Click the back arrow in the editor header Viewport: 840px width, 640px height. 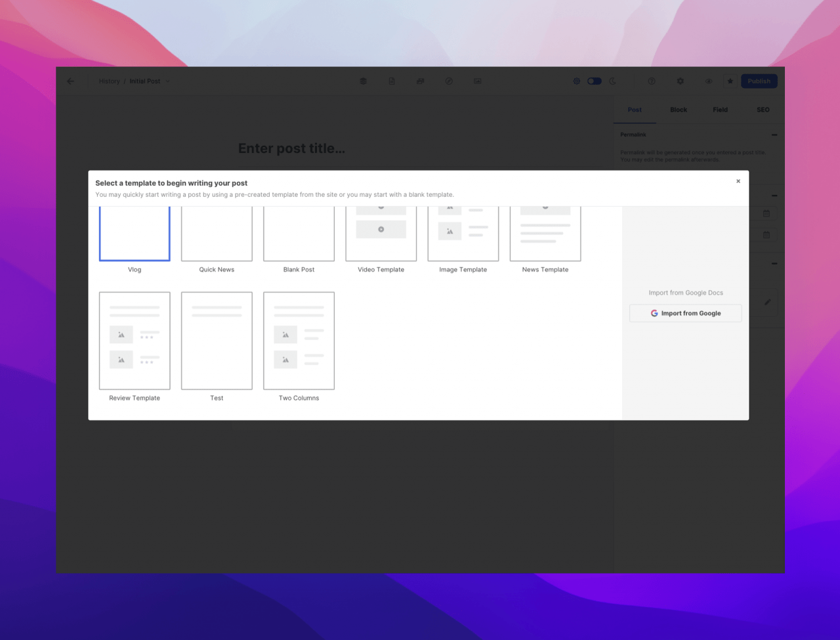coord(71,81)
